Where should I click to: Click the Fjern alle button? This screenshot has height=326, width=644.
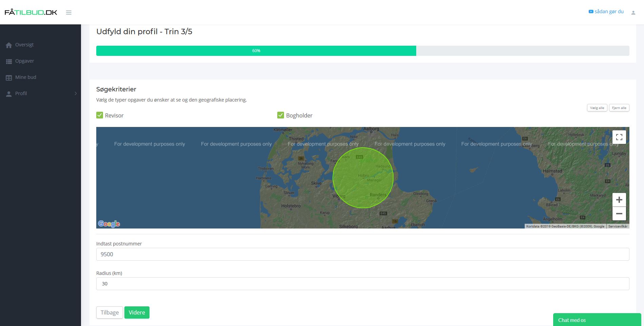click(x=619, y=108)
